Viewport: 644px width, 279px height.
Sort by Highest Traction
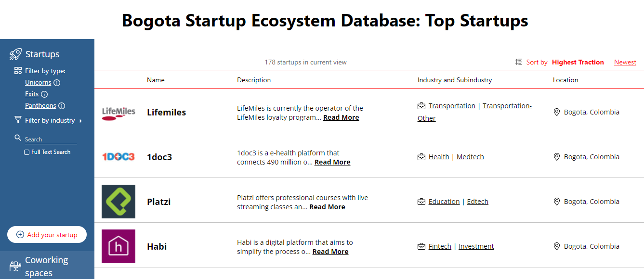578,62
